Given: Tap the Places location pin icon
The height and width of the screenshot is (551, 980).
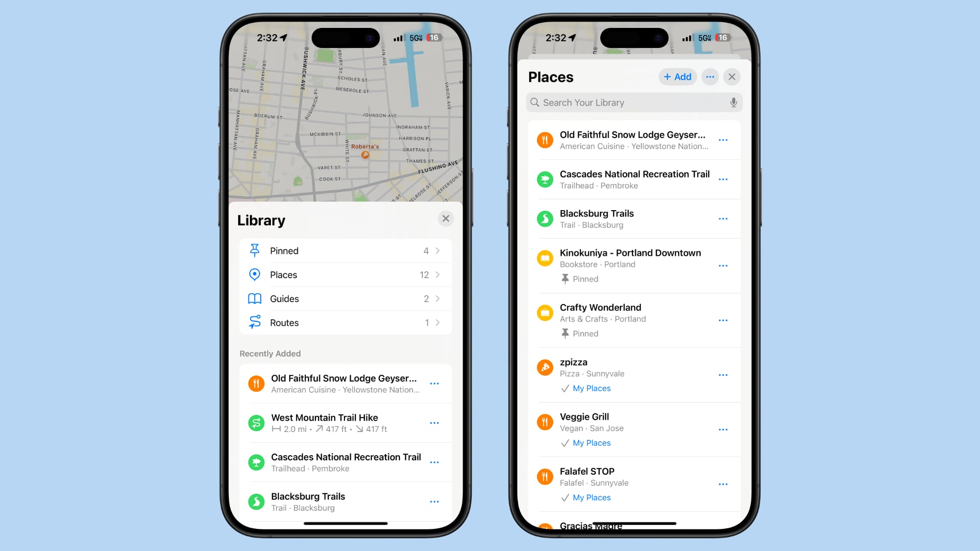Looking at the screenshot, I should [x=255, y=274].
